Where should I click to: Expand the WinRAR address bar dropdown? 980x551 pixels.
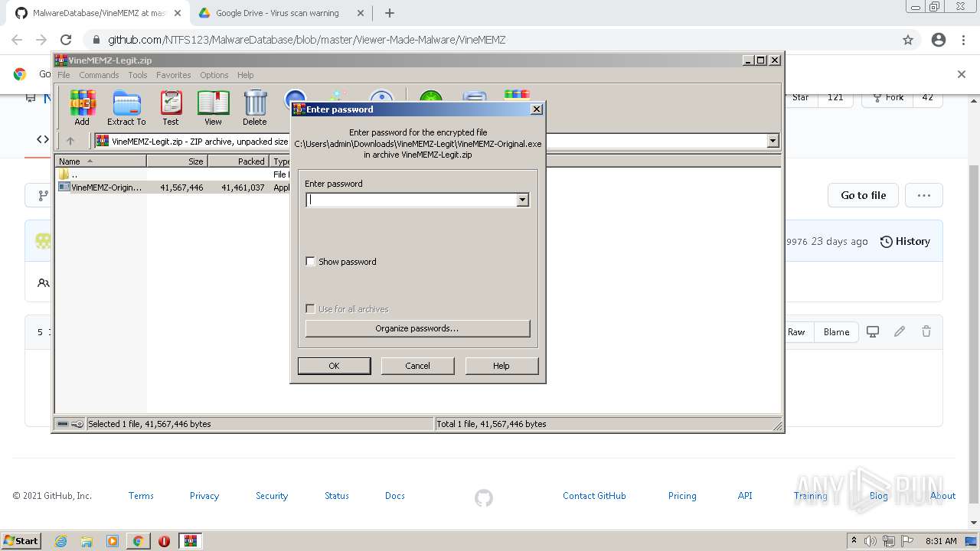point(773,141)
